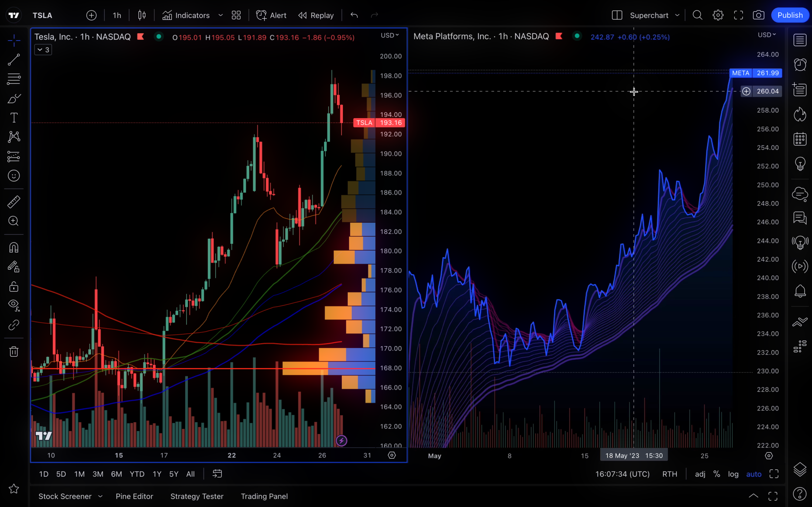Viewport: 812px width, 507px height.
Task: Select the trend line drawing tool
Action: click(x=14, y=60)
